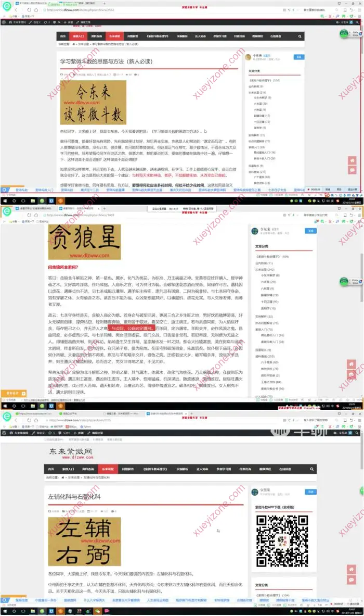Click the 360 browser logo in the top window
This screenshot has height=616, width=364.
[7, 7]
